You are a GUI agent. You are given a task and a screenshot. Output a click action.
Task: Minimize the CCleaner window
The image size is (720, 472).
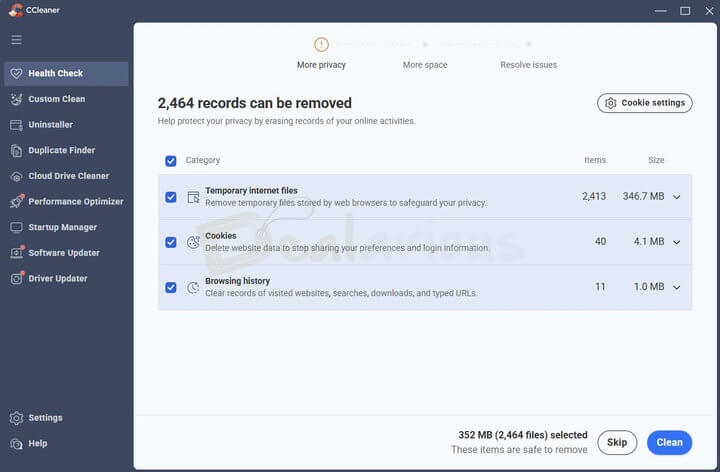(661, 11)
